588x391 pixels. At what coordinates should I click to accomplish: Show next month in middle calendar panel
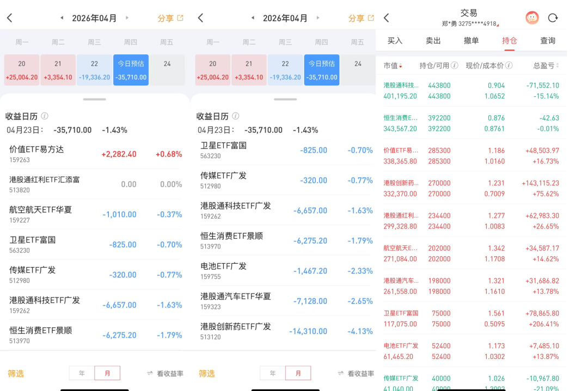click(x=318, y=17)
